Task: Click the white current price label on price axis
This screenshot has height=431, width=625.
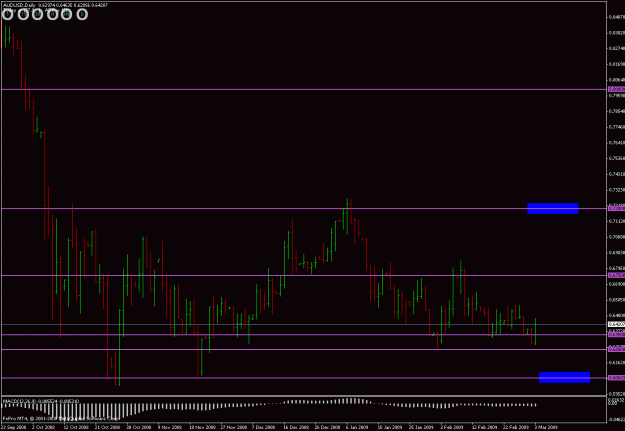Action: coord(616,324)
